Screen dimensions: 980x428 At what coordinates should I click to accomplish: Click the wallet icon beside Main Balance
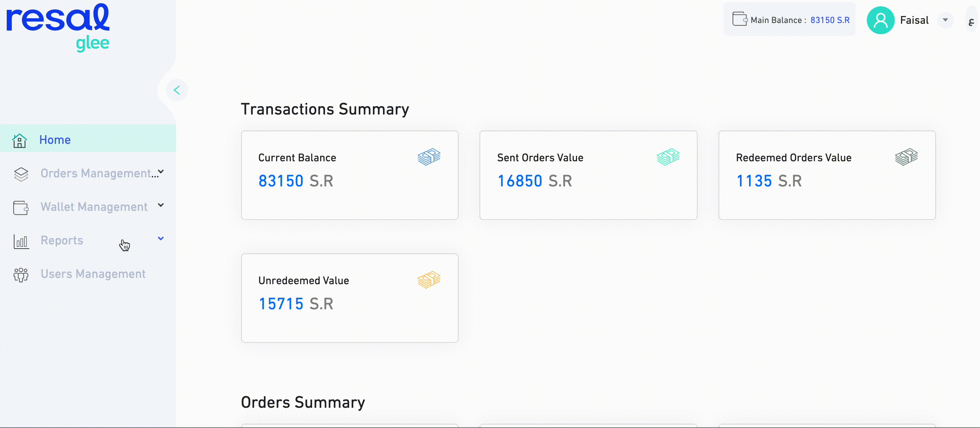[740, 19]
